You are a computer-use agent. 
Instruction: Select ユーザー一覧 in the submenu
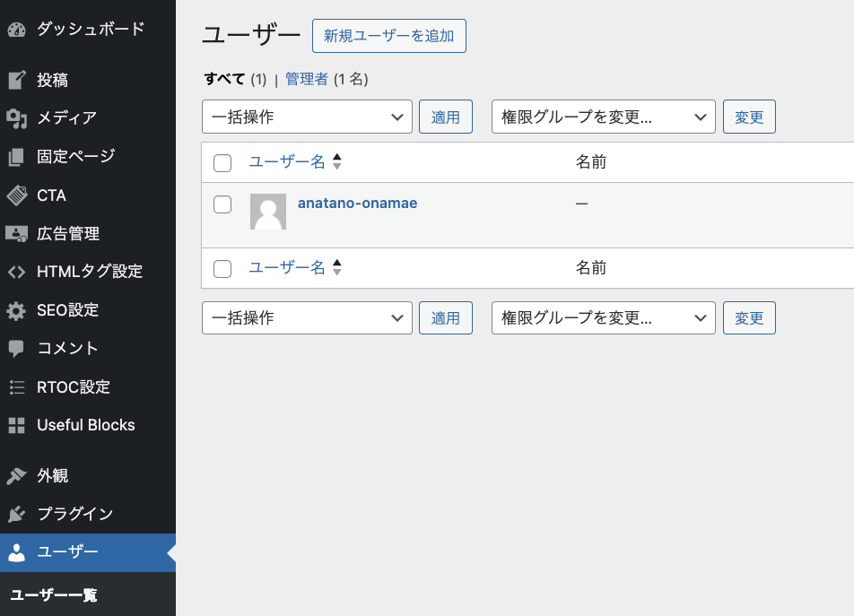54,595
